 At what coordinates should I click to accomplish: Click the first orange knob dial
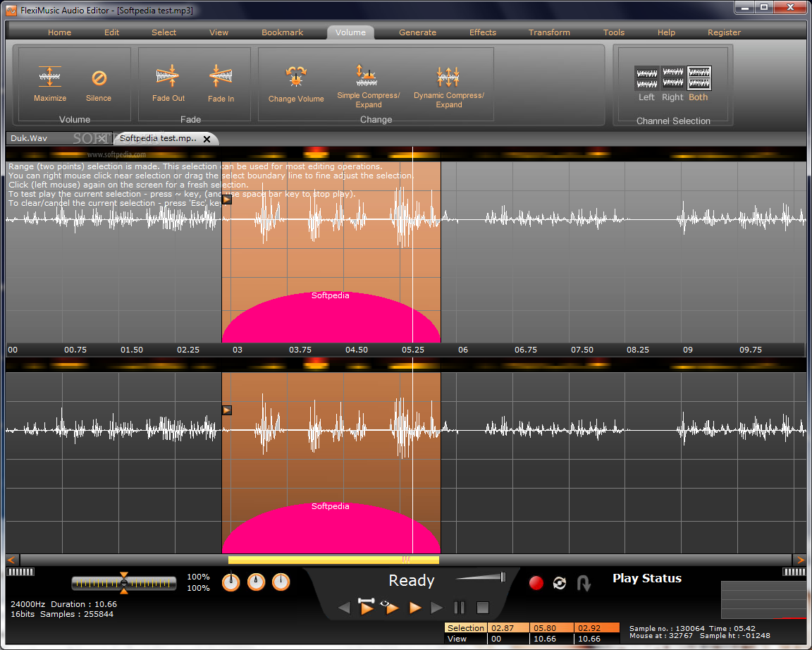[x=231, y=582]
